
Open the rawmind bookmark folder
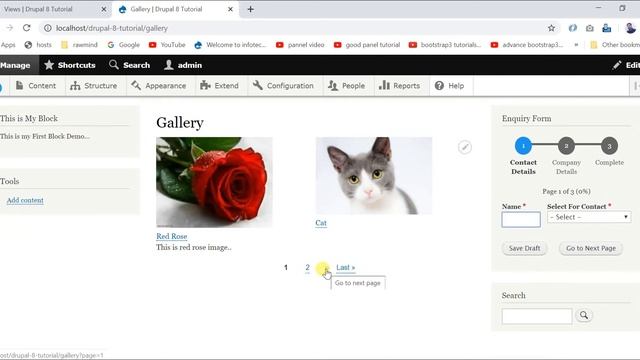[x=80, y=45]
